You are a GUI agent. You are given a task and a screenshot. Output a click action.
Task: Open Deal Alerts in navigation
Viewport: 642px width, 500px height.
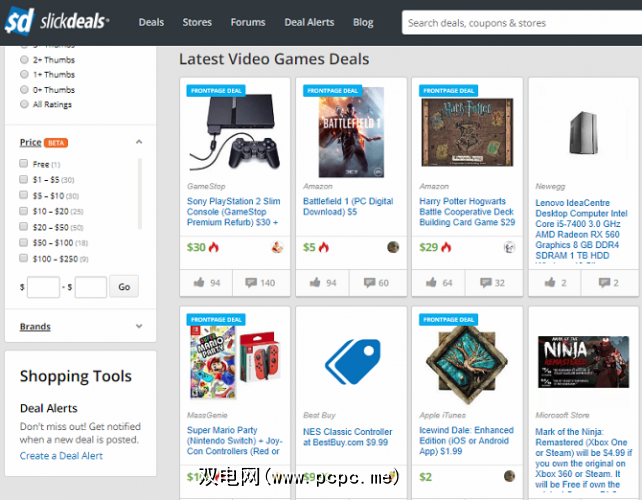tap(309, 22)
